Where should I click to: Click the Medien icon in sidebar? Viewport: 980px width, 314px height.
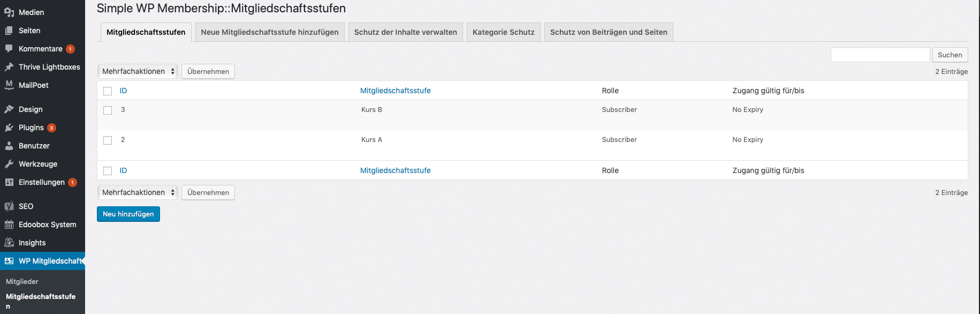point(9,12)
